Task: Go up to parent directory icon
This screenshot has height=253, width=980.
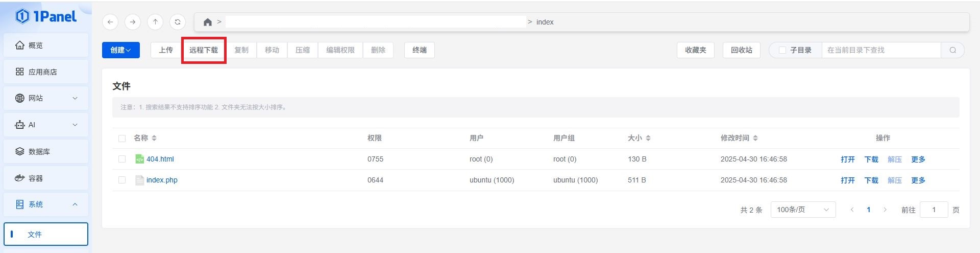Action: (x=155, y=22)
